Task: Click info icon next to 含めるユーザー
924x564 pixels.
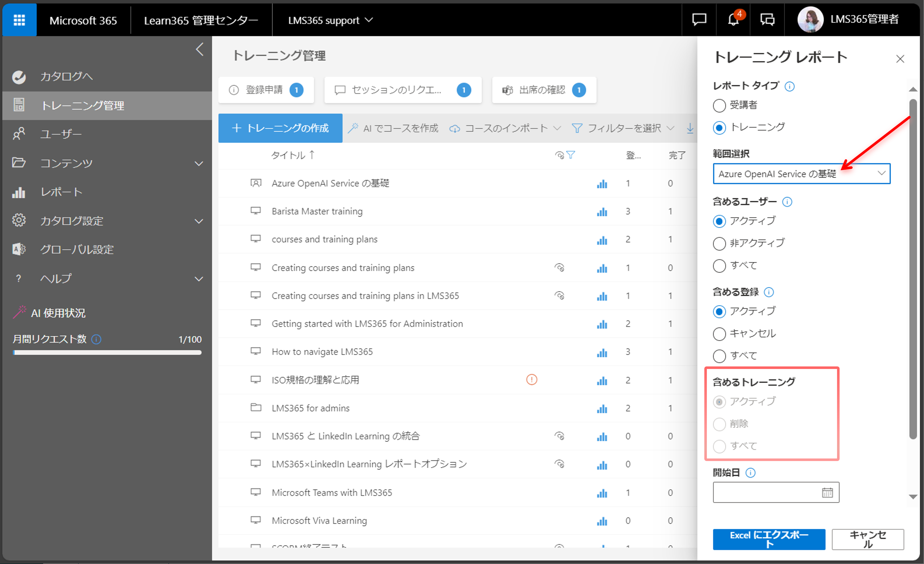Action: pos(787,202)
